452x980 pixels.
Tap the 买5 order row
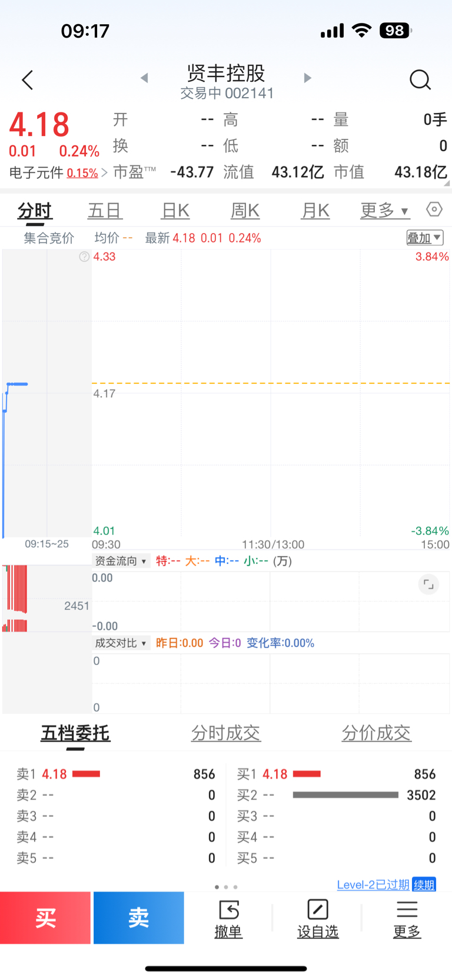point(336,858)
